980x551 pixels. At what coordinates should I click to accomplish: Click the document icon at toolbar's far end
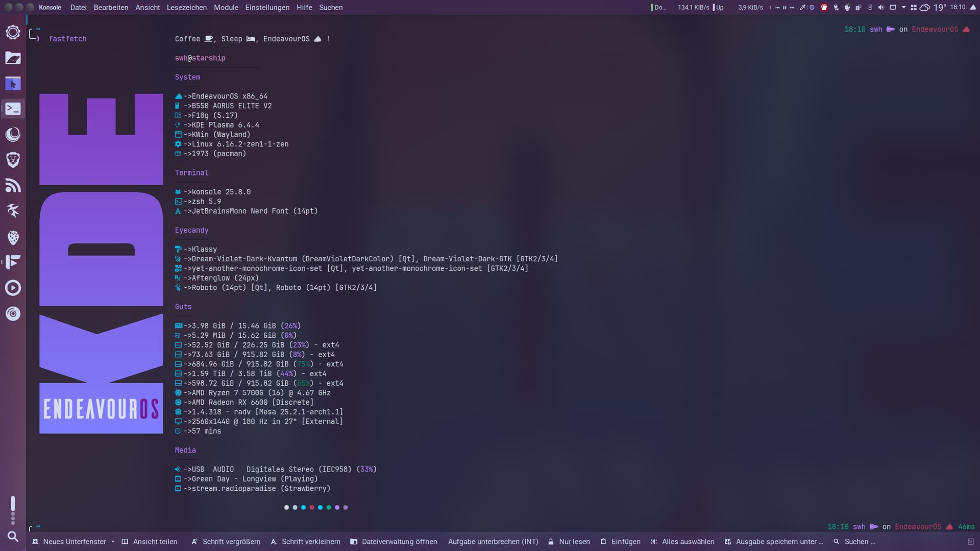pyautogui.click(x=971, y=542)
